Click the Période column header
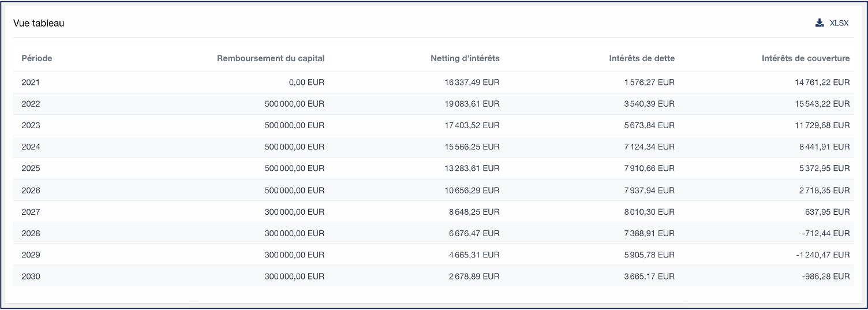Screen dimensions: 868x310 tap(37, 58)
